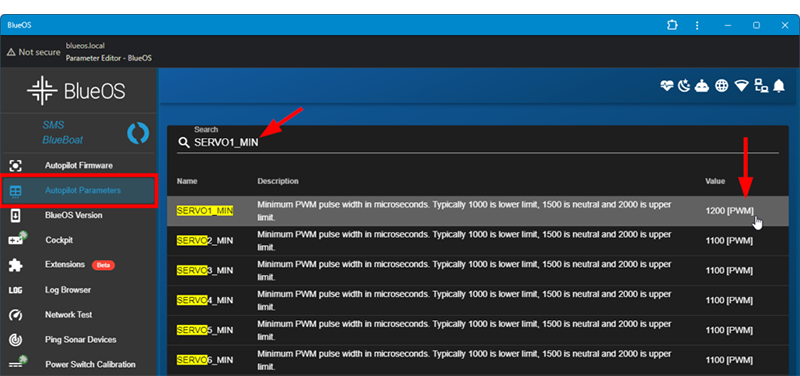
Task: Select the SERVO4_MIN parameter name
Action: (205, 301)
